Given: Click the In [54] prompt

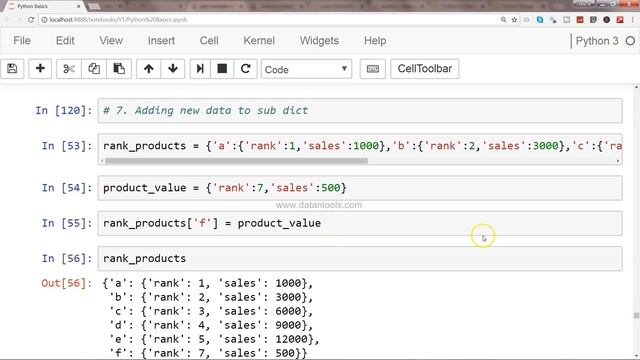Looking at the screenshot, I should point(67,188).
